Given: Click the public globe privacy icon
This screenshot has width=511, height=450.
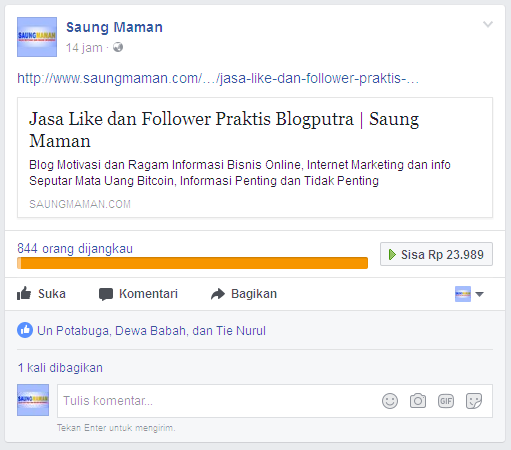Looking at the screenshot, I should (x=118, y=47).
